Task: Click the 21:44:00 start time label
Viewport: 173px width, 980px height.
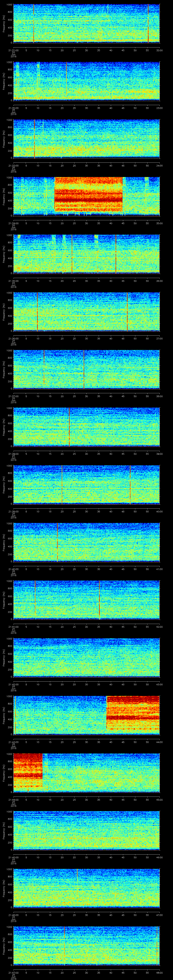Action: pos(13,800)
